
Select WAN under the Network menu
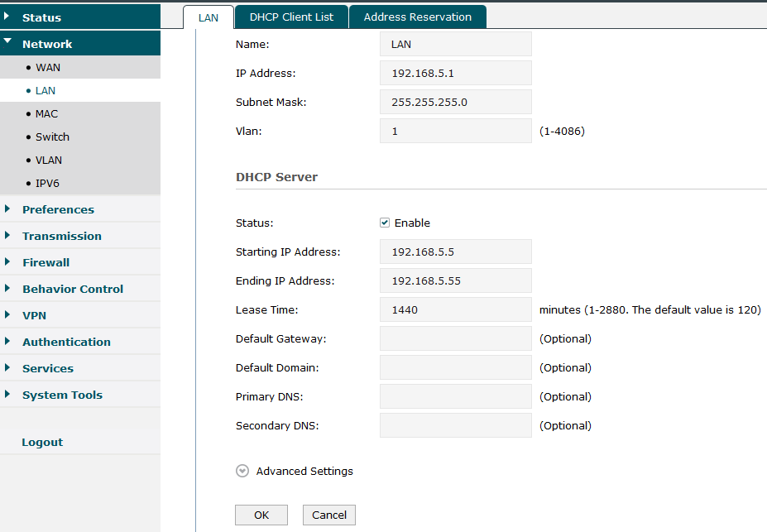coord(48,67)
